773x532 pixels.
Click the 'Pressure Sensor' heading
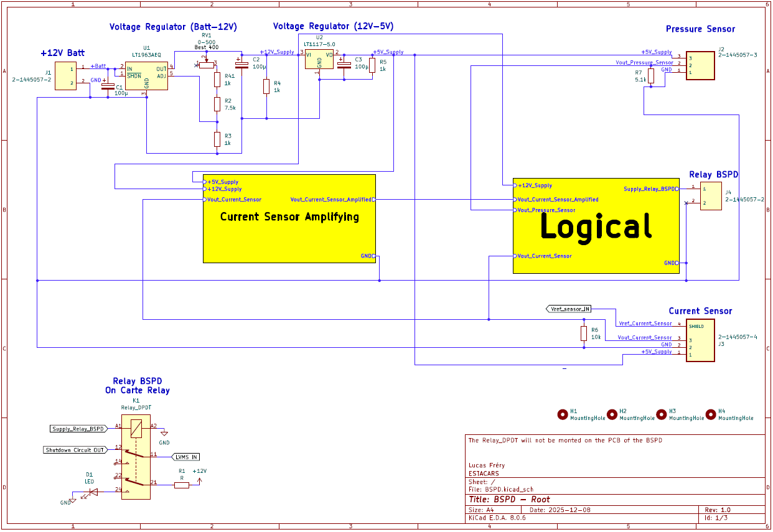(x=700, y=29)
